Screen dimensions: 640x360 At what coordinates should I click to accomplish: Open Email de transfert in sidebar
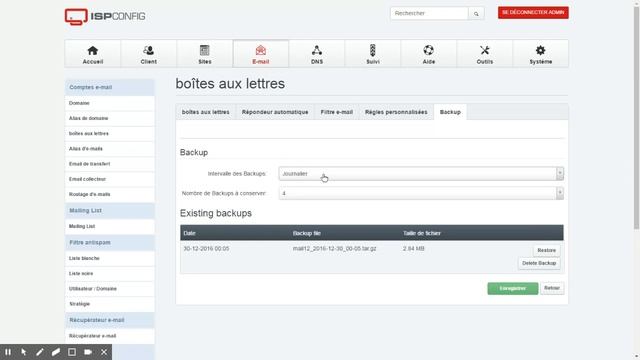[x=109, y=164]
